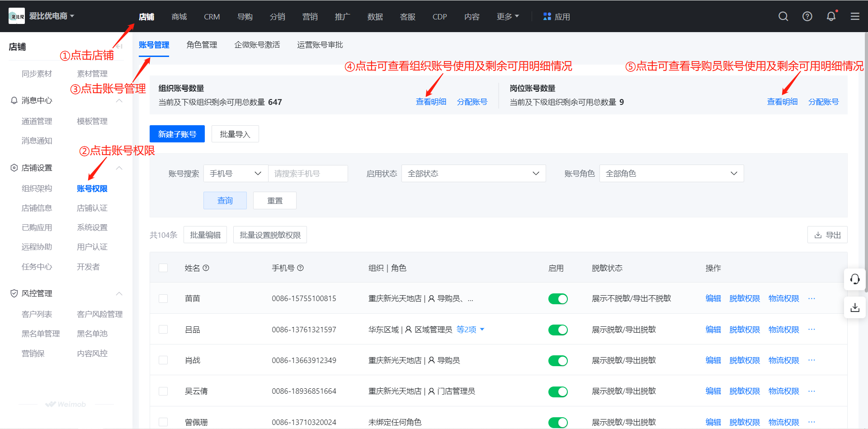Screen dimensions: 868x429
Task: Collapse the sidebar with the arrow icon
Action: point(119,47)
